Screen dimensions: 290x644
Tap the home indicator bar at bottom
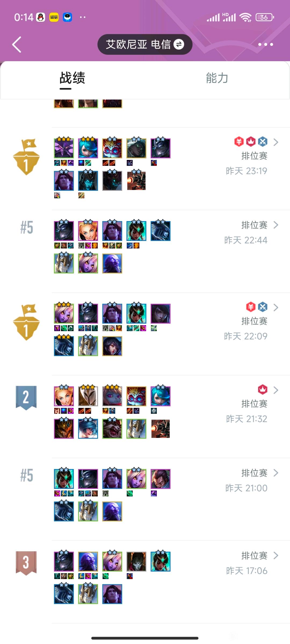pyautogui.click(x=145, y=638)
